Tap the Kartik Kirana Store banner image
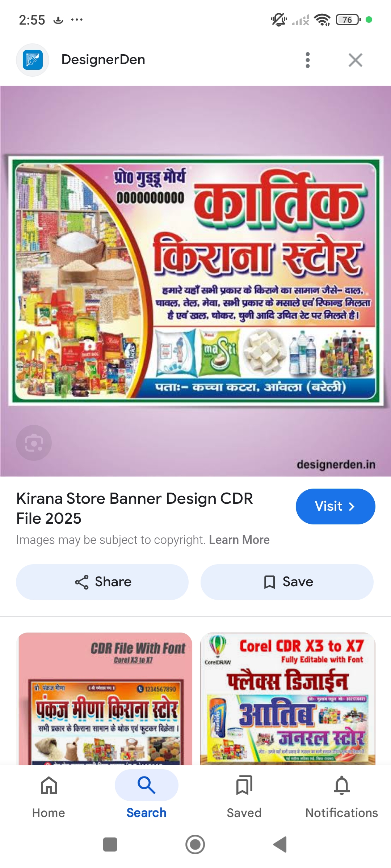Image resolution: width=391 pixels, height=868 pixels. 195,281
